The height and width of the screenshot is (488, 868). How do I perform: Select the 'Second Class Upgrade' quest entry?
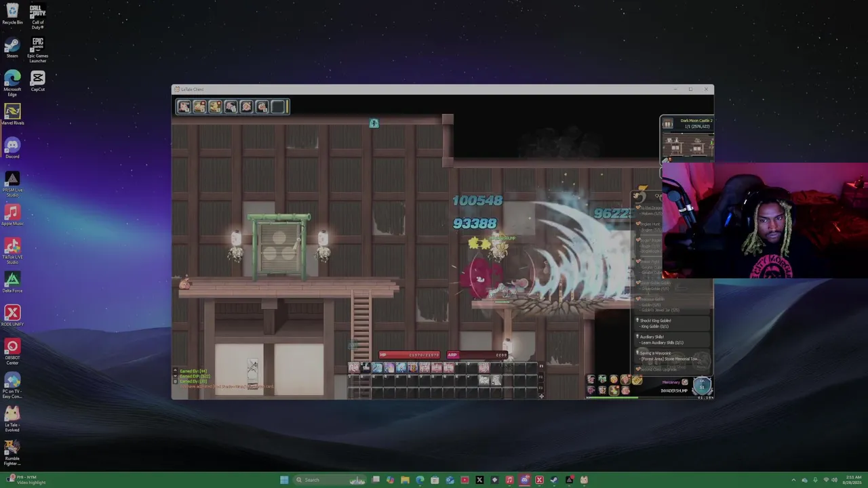tap(673, 369)
